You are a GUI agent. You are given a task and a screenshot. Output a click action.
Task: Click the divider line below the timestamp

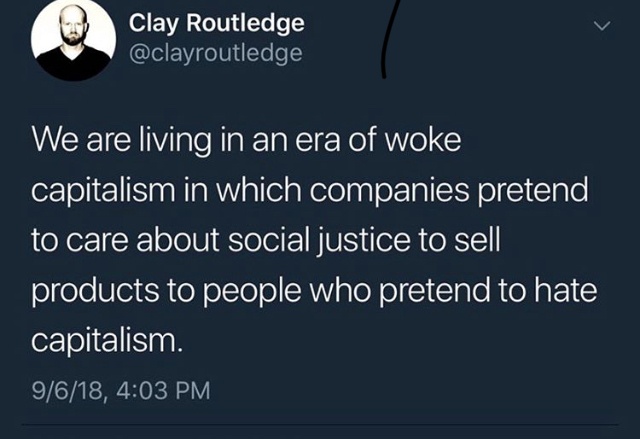(x=320, y=425)
